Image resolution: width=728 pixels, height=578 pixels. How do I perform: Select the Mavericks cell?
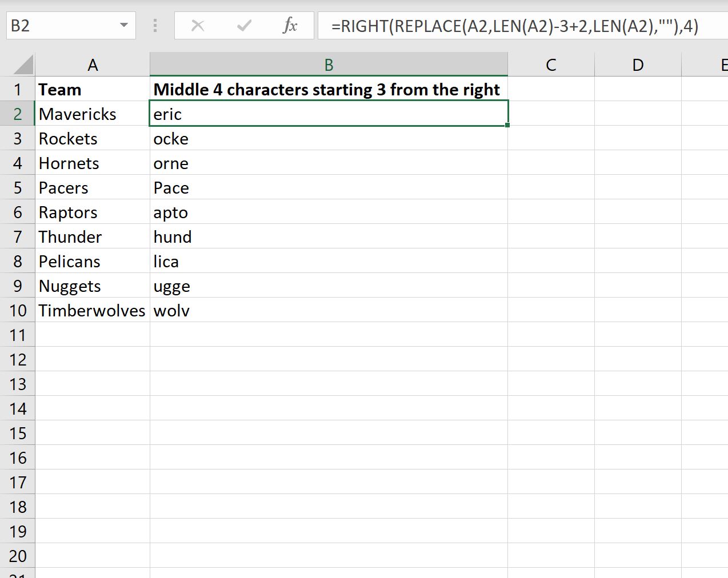pos(93,114)
